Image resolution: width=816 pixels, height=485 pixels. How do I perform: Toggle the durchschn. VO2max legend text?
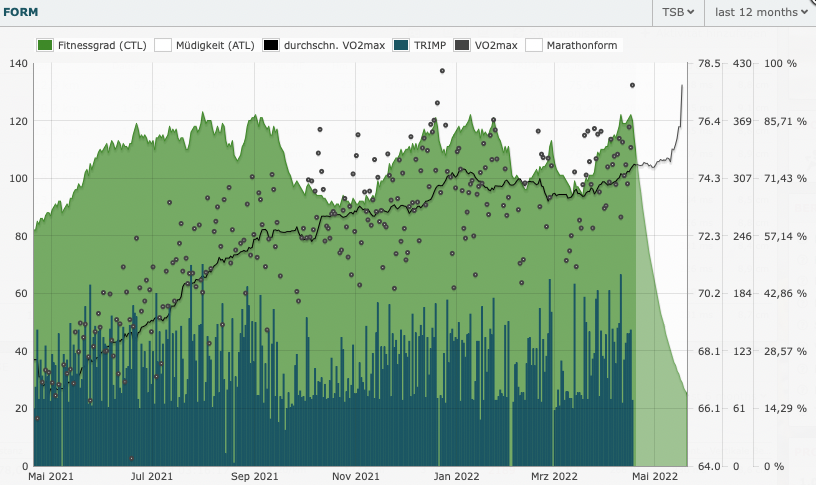pos(334,46)
